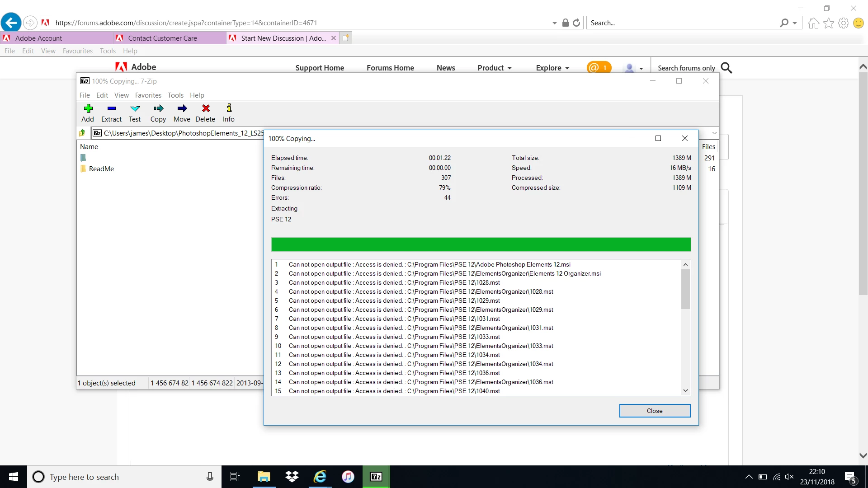Select the ReadMe folder
The width and height of the screenshot is (868, 488).
coord(101,169)
